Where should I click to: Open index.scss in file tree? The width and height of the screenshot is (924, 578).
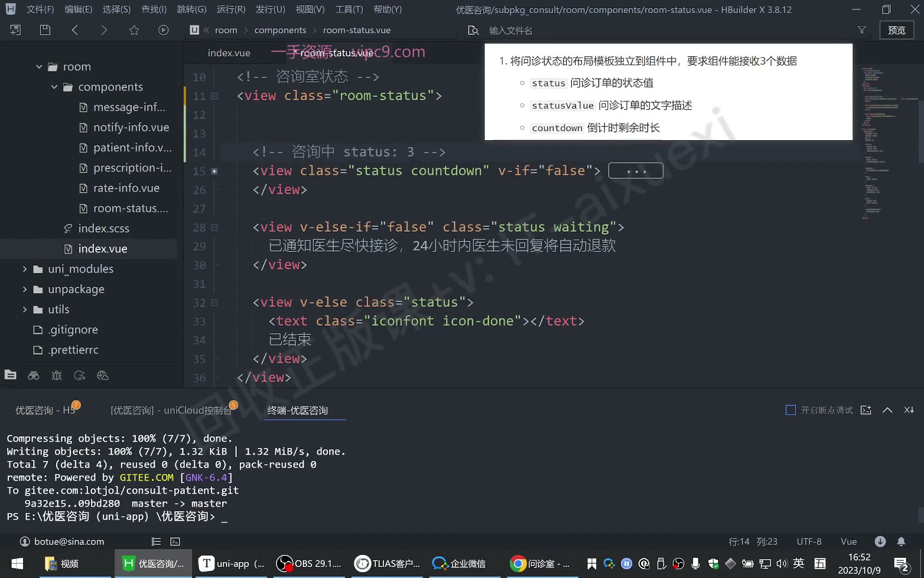[103, 228]
